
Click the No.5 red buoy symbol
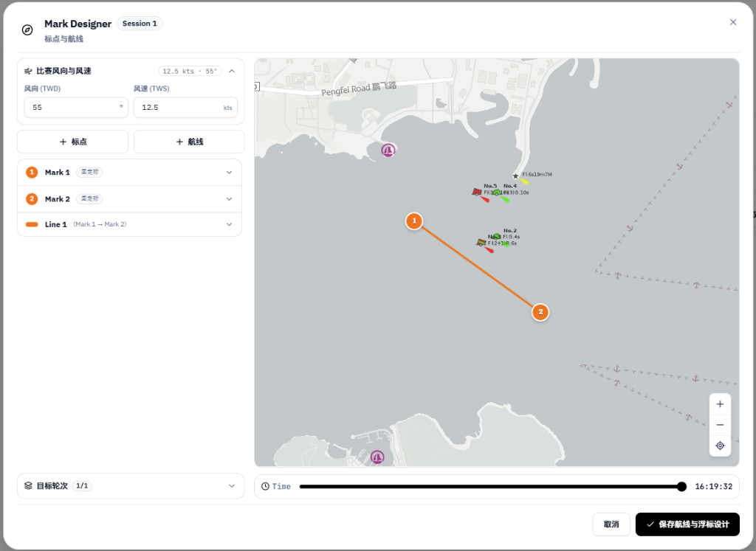477,193
